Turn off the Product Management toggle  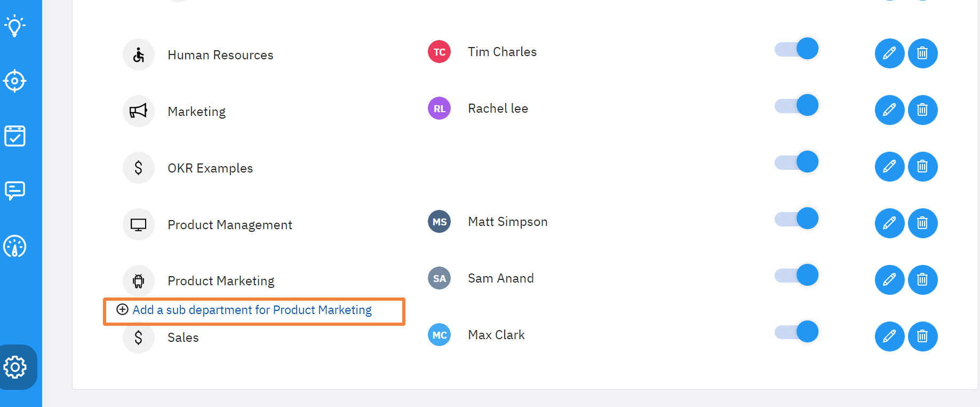coord(796,219)
